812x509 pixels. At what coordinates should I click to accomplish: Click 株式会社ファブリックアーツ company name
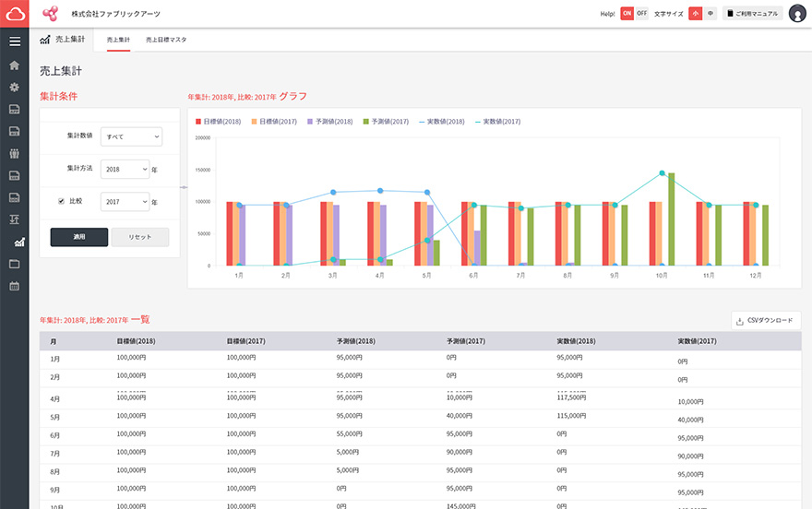(x=116, y=14)
